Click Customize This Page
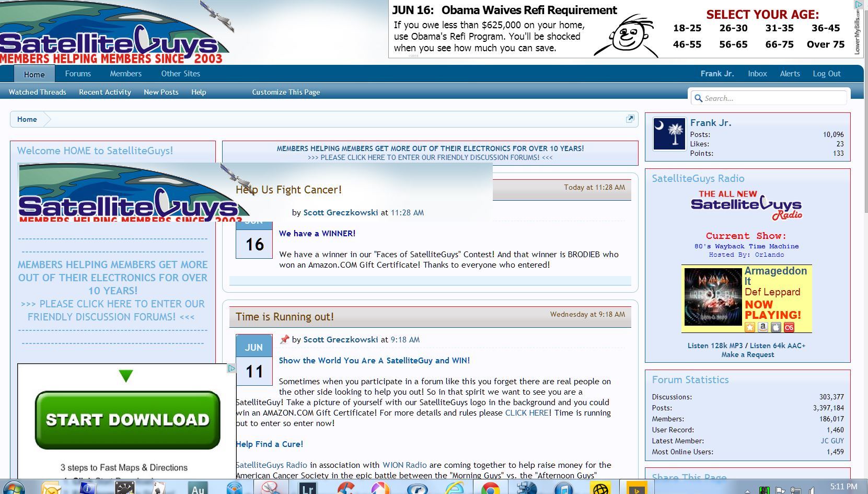This screenshot has height=494, width=868. point(286,92)
